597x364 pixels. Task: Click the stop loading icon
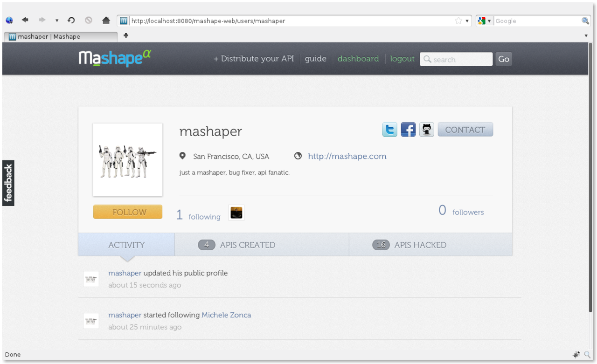coord(89,20)
